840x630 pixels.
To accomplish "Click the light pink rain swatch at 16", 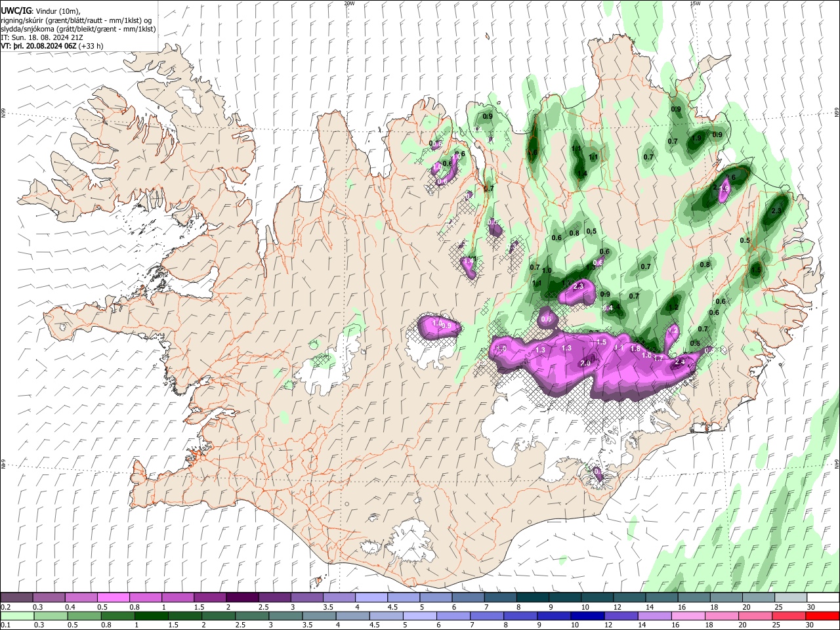I will (x=688, y=616).
